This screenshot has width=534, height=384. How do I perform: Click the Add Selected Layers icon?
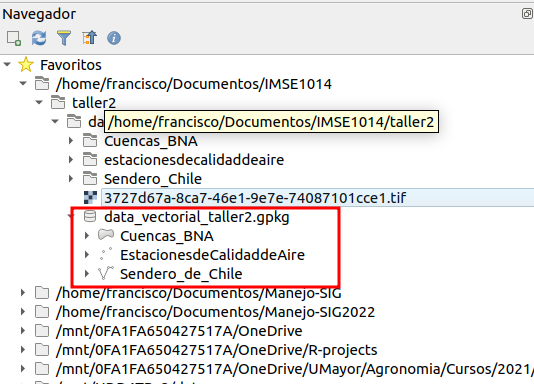point(14,38)
